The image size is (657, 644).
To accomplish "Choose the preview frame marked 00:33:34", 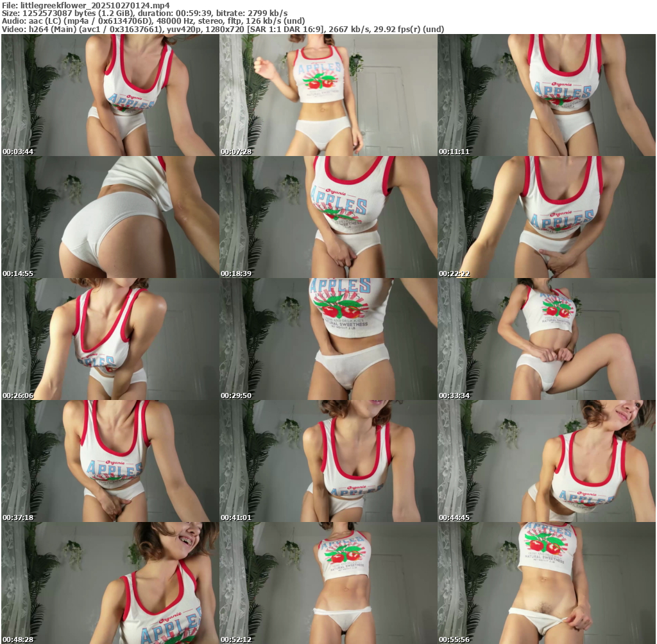I will tap(547, 339).
